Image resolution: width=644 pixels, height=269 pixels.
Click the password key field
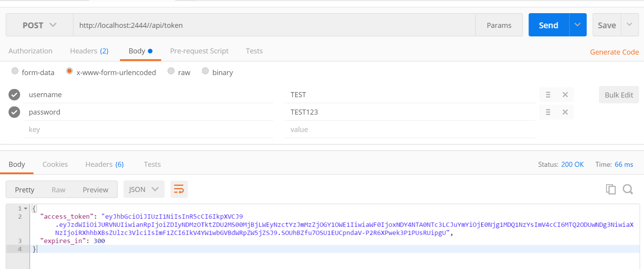148,112
